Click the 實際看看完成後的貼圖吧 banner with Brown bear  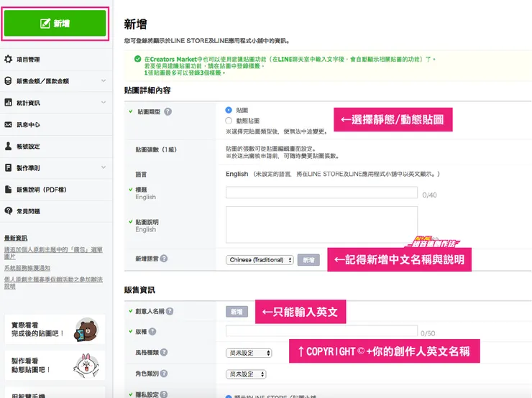pos(55,329)
